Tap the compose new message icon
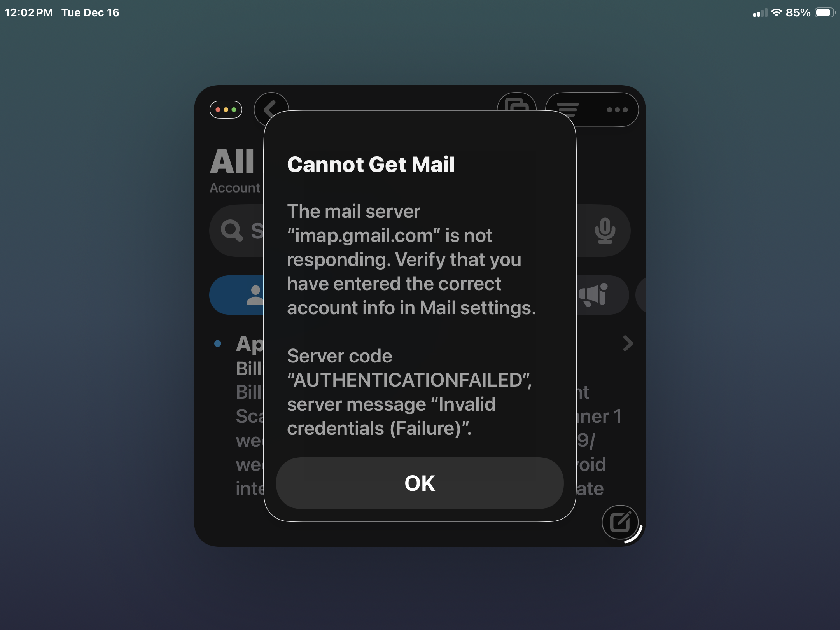The height and width of the screenshot is (630, 840). coord(620,522)
